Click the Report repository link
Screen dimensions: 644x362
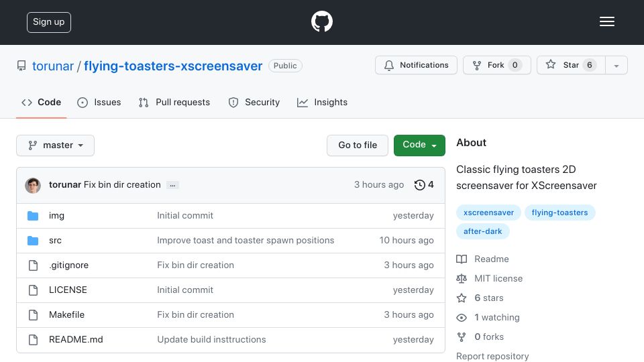click(492, 356)
